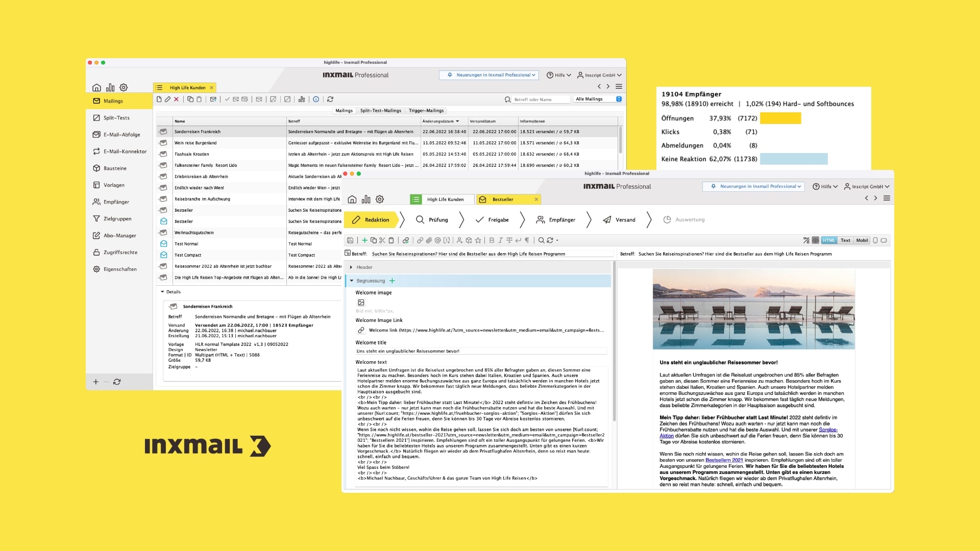Click the refresh icon in the mailings toolbar
The height and width of the screenshot is (551, 980).
[x=330, y=99]
